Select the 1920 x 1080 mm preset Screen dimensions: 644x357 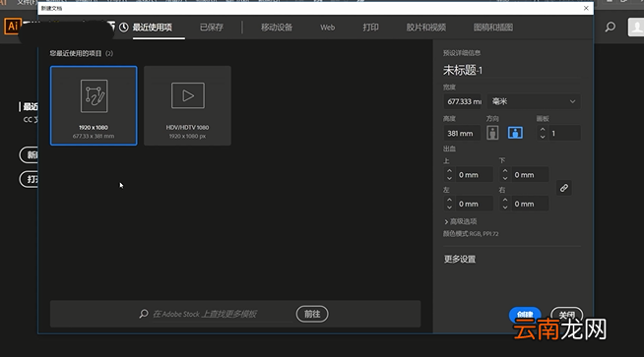pos(94,105)
